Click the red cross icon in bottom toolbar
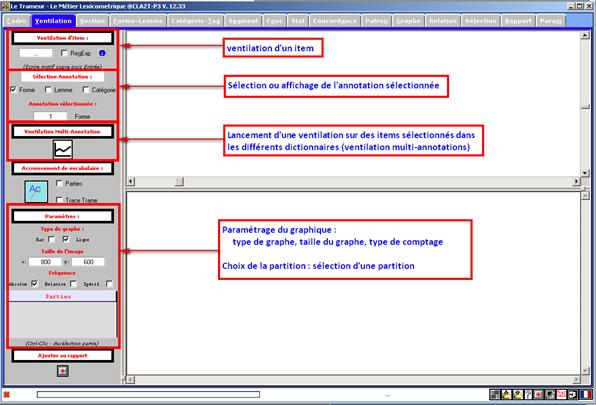The height and width of the screenshot is (405, 596). pyautogui.click(x=538, y=394)
